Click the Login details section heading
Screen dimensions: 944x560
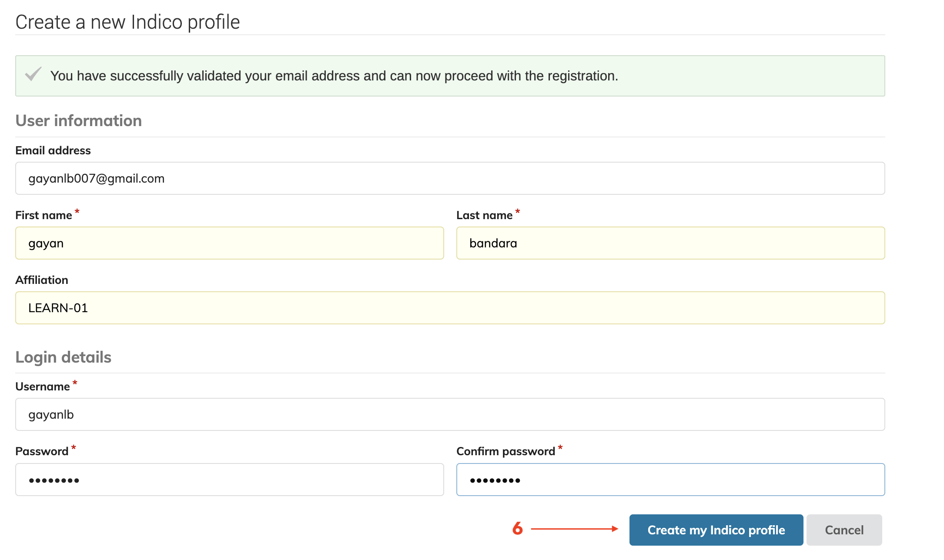click(x=64, y=357)
